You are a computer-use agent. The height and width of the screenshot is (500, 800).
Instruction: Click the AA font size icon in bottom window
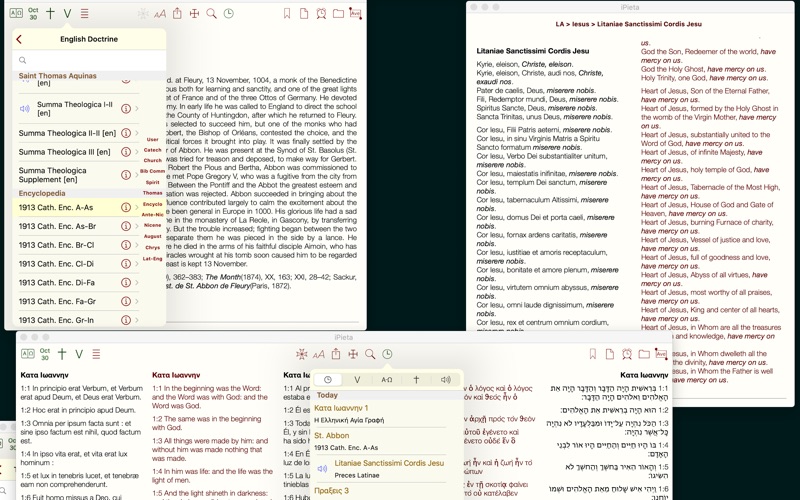[319, 355]
